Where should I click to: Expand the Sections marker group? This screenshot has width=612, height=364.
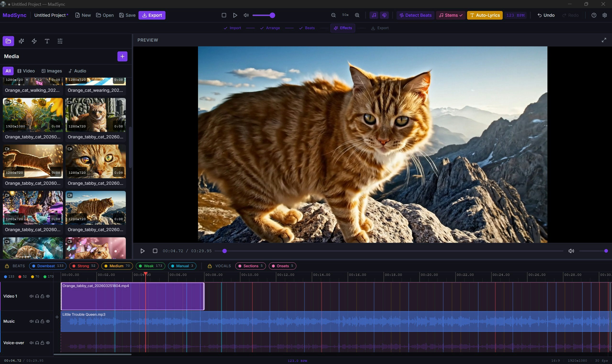[x=250, y=266]
